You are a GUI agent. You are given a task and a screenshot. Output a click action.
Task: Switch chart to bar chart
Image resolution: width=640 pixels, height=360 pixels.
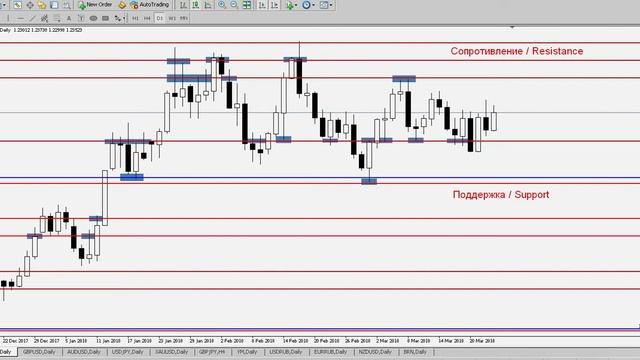pyautogui.click(x=183, y=5)
